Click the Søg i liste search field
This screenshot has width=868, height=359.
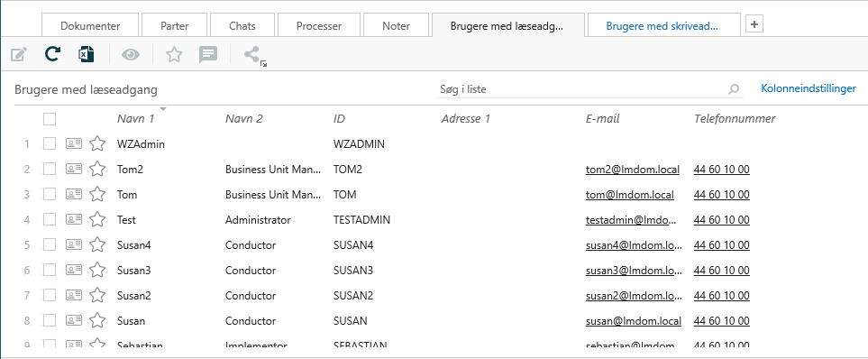tap(581, 89)
